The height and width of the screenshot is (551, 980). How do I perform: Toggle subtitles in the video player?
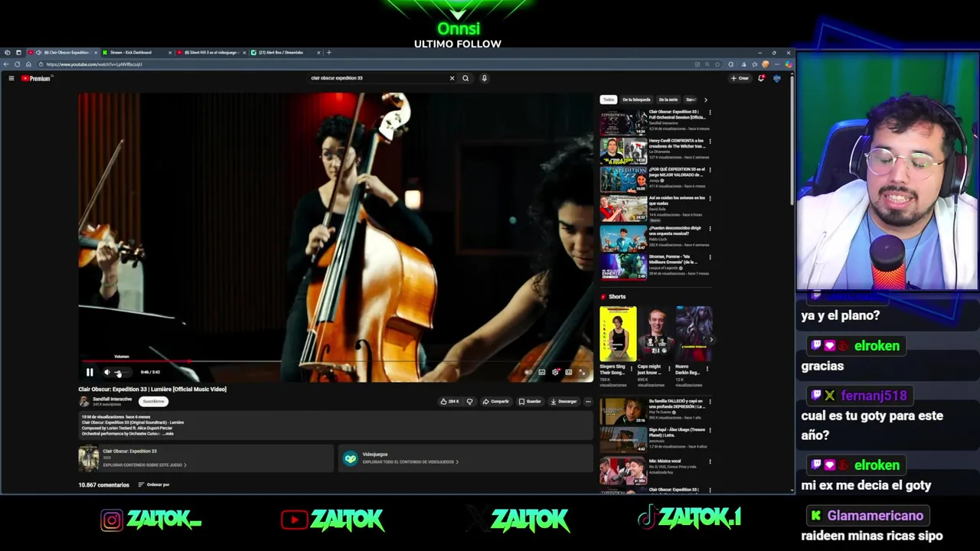coord(542,373)
